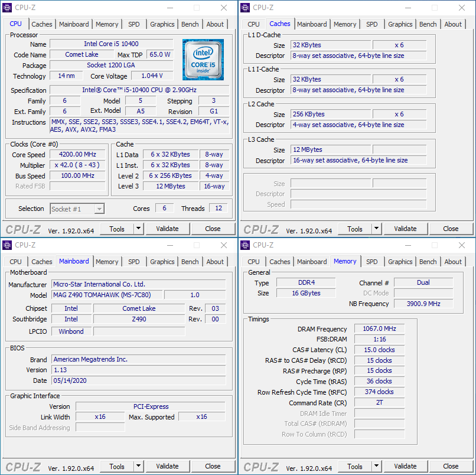
Task: Click BIOS Date value 05/14/2020
Action: (138, 380)
